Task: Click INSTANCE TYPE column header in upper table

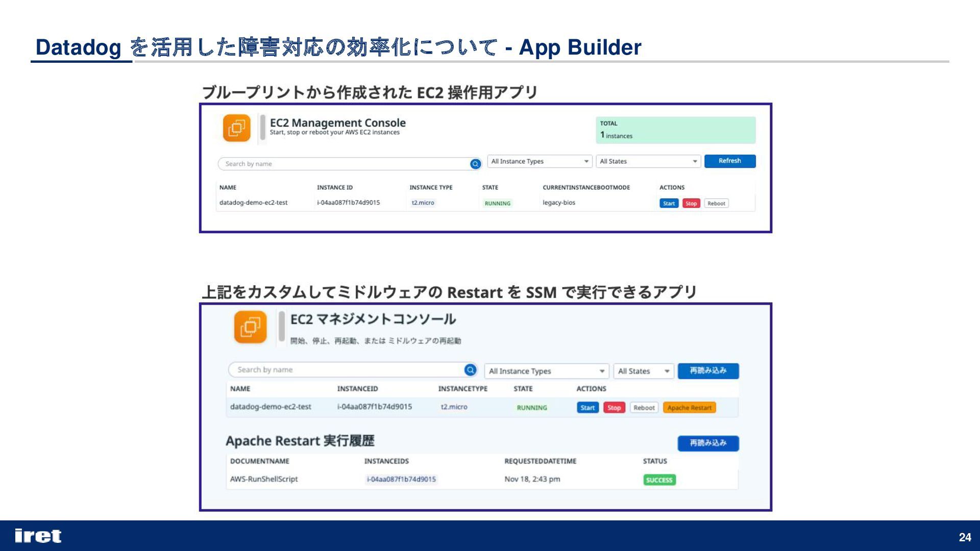Action: pos(431,187)
